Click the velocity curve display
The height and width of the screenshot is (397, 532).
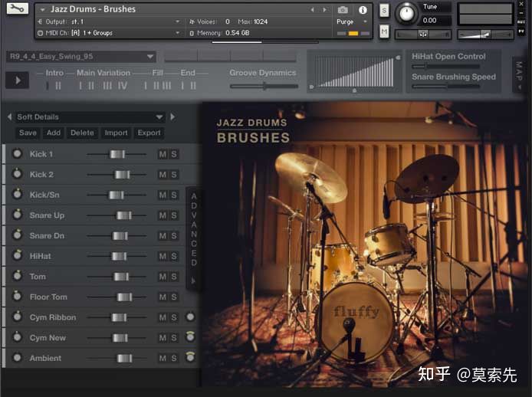click(x=355, y=72)
